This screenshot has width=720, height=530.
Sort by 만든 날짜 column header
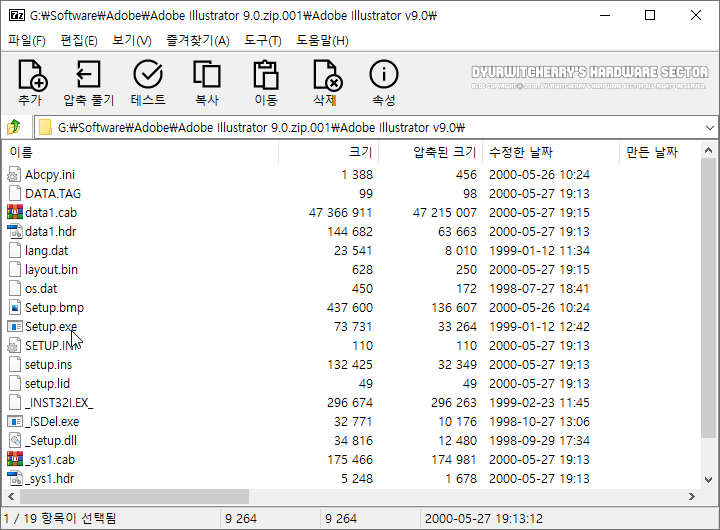coord(660,152)
